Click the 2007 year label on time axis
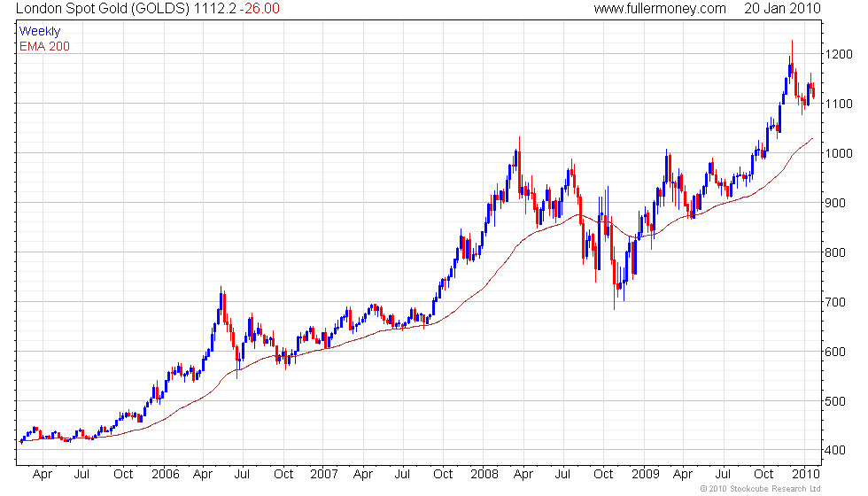Viewport: 868px width, 496px height. pos(324,475)
